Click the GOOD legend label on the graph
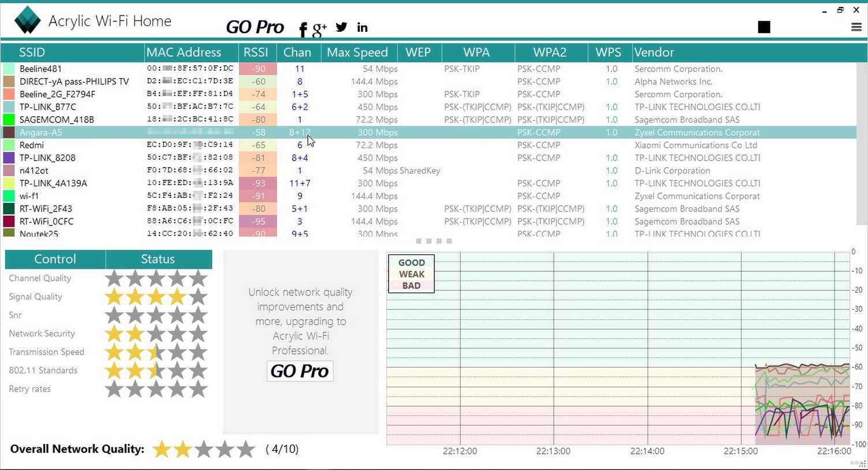Viewport: 868px width, 470px height. point(411,262)
